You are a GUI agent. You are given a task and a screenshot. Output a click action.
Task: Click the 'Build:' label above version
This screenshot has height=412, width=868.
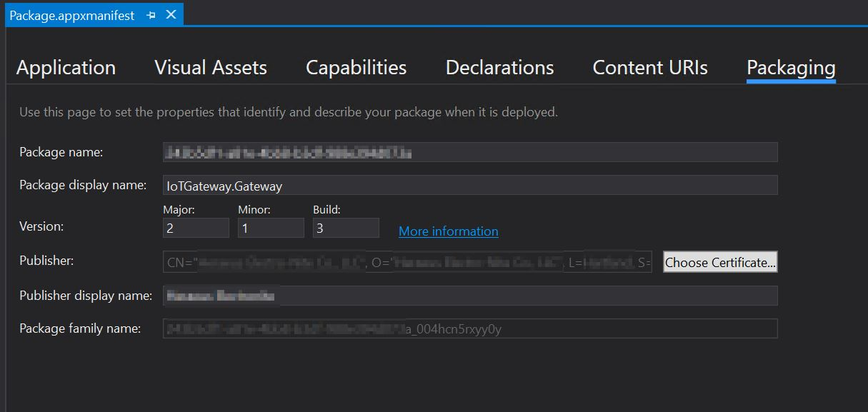tap(327, 210)
